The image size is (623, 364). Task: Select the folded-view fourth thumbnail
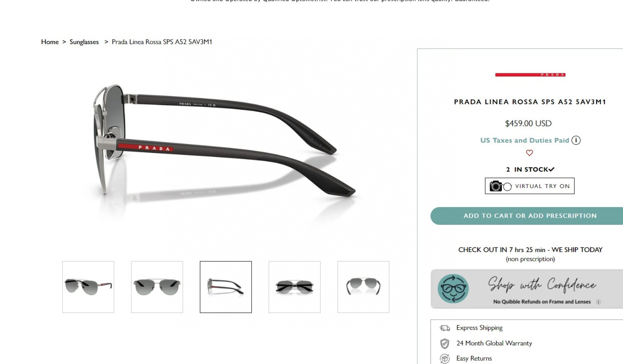[294, 287]
